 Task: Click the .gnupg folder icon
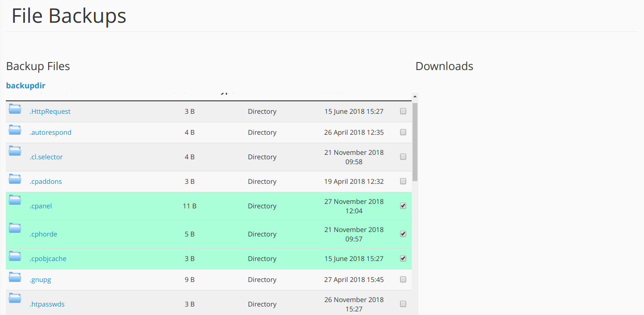point(15,277)
